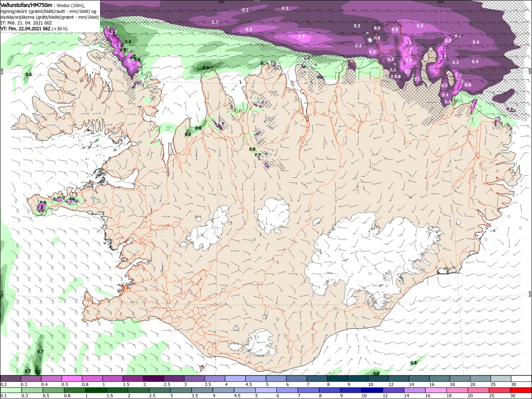Click the '0.2' label of the upper legend
532x399 pixels.
click(x=4, y=384)
